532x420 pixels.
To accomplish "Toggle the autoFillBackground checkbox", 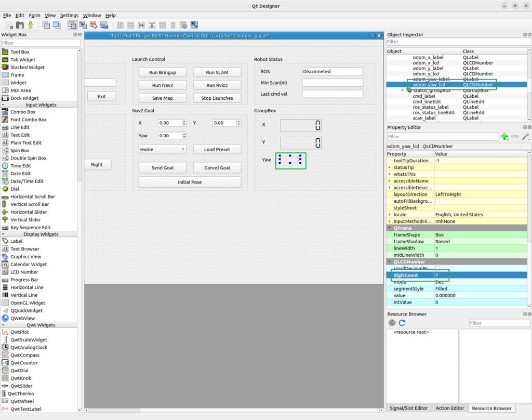I will pyautogui.click(x=437, y=201).
